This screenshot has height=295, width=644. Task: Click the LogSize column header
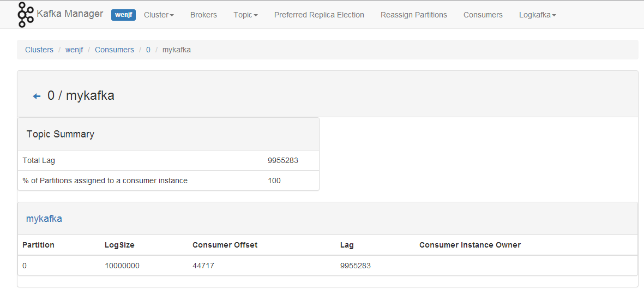coord(119,245)
